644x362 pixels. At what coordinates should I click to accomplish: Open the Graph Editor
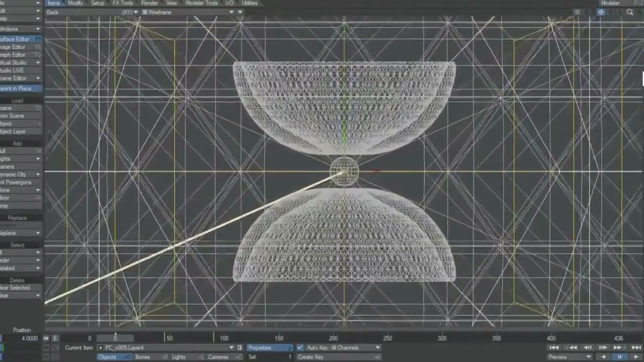pos(20,55)
